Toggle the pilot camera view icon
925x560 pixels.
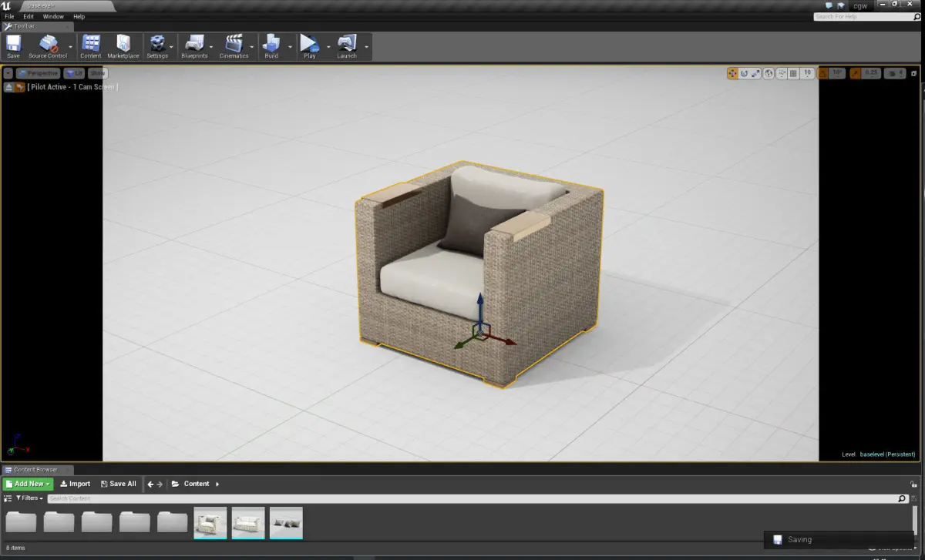click(19, 87)
